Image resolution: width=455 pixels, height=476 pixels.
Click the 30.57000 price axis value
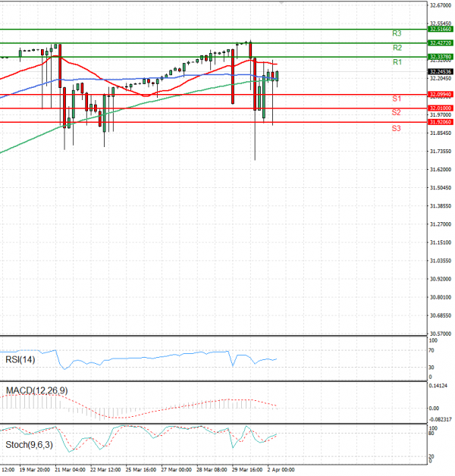pos(441,334)
